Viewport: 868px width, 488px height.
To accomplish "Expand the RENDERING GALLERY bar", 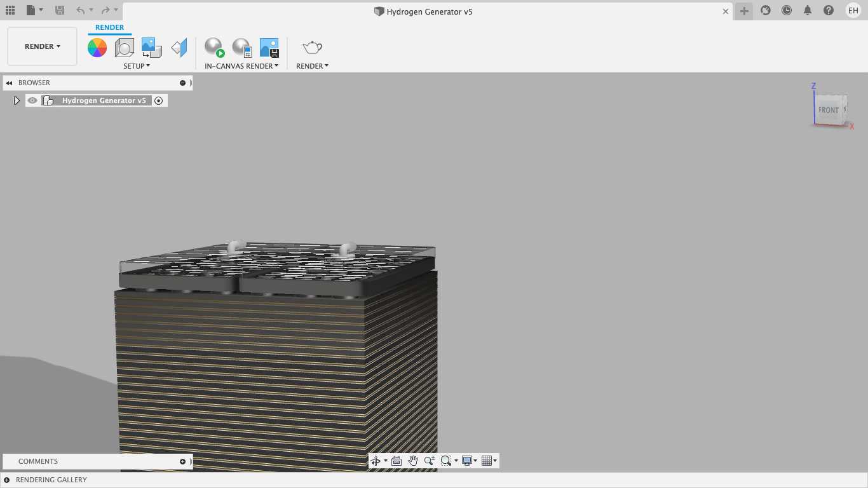I will (7, 480).
